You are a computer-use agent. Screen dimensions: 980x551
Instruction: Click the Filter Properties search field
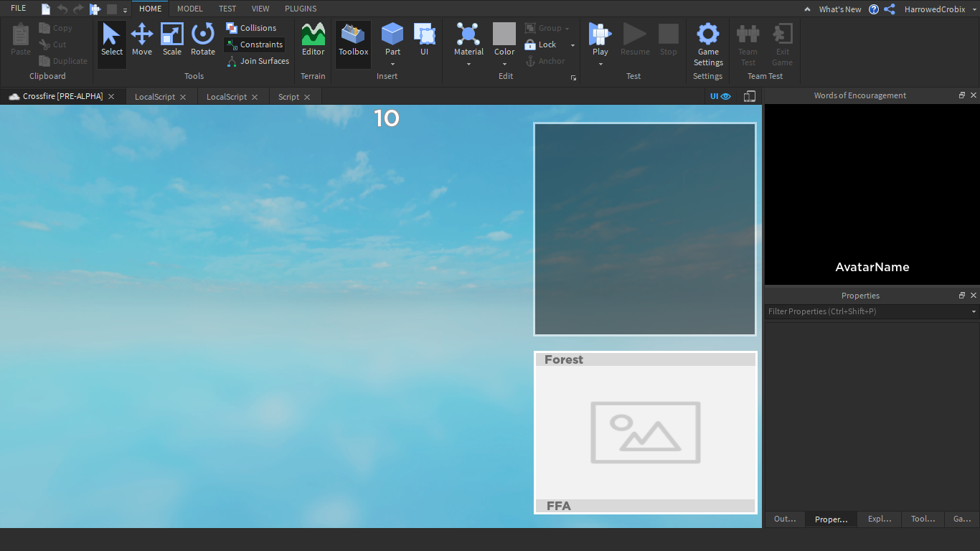867,312
